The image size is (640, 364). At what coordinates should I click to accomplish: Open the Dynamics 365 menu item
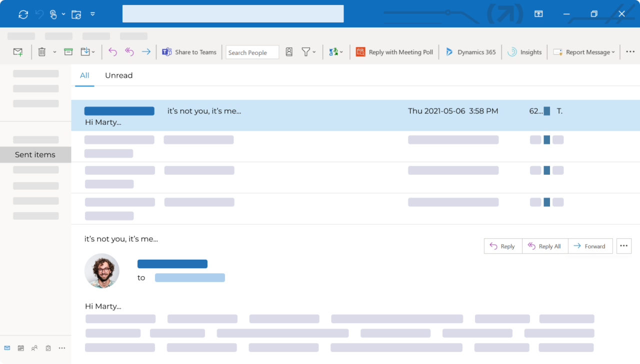pos(470,51)
